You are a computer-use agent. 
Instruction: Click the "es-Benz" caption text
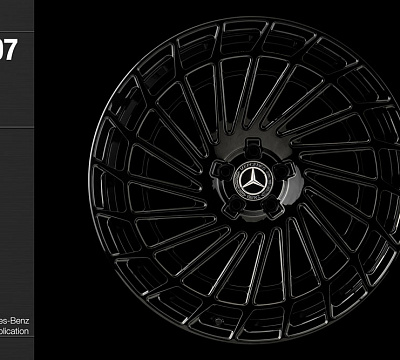14,321
